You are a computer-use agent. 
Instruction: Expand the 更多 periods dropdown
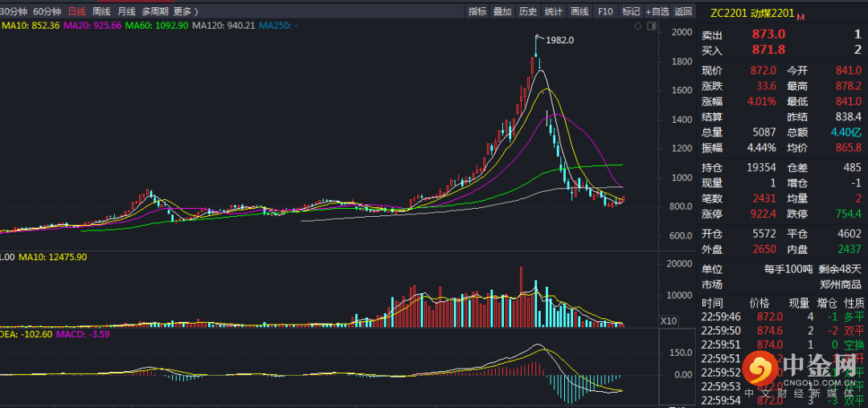coord(186,11)
